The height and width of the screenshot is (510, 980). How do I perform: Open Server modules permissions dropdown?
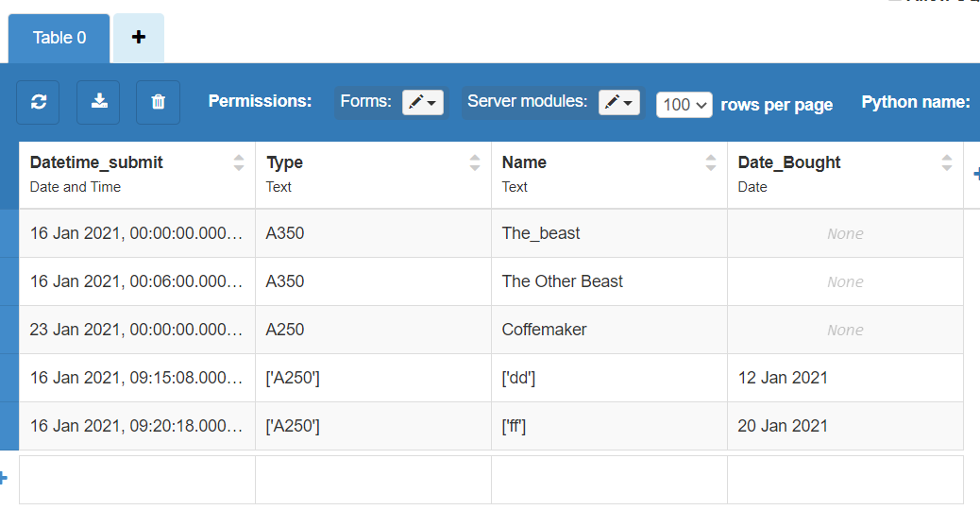pos(619,103)
